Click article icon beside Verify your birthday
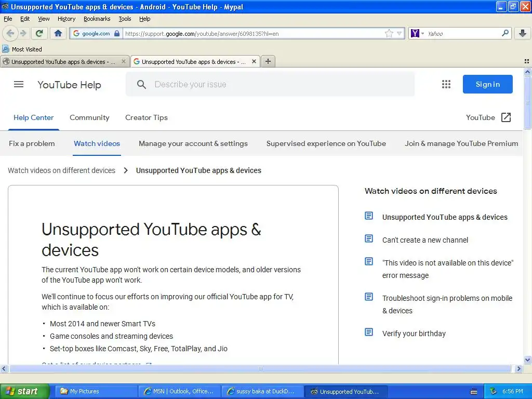 [x=369, y=332]
